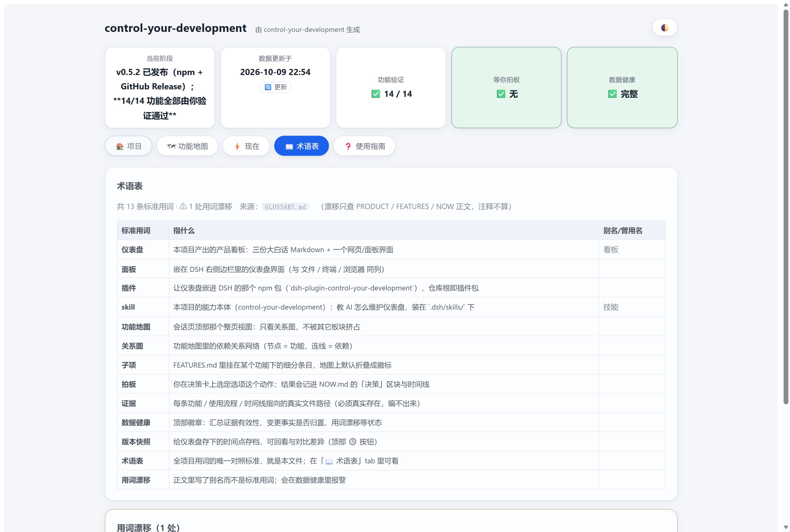
Task: Click the question mark icon on 使用指南
Action: coord(348,146)
